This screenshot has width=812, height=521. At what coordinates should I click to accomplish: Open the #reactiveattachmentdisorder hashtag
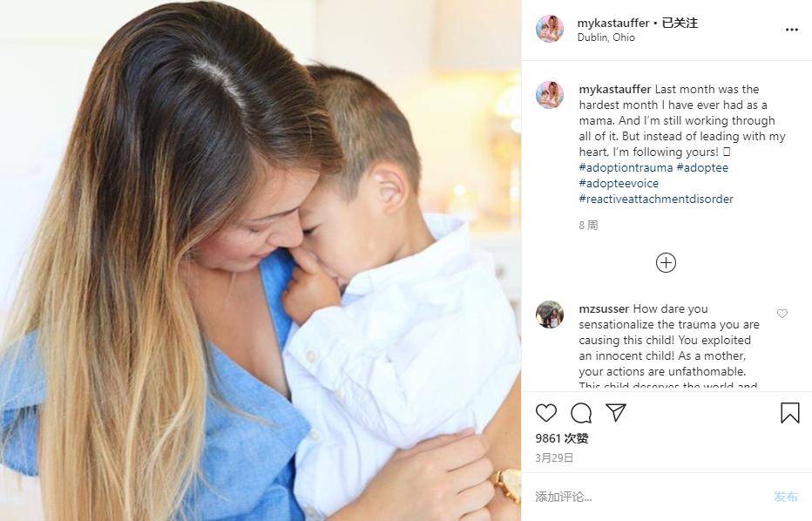[x=656, y=199]
